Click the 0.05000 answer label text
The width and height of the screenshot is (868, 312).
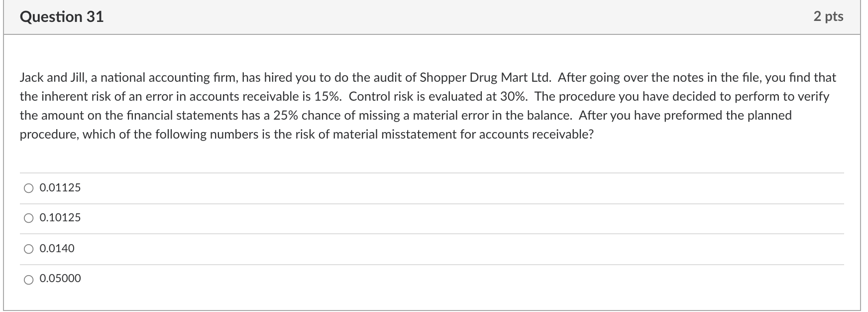[x=60, y=279]
